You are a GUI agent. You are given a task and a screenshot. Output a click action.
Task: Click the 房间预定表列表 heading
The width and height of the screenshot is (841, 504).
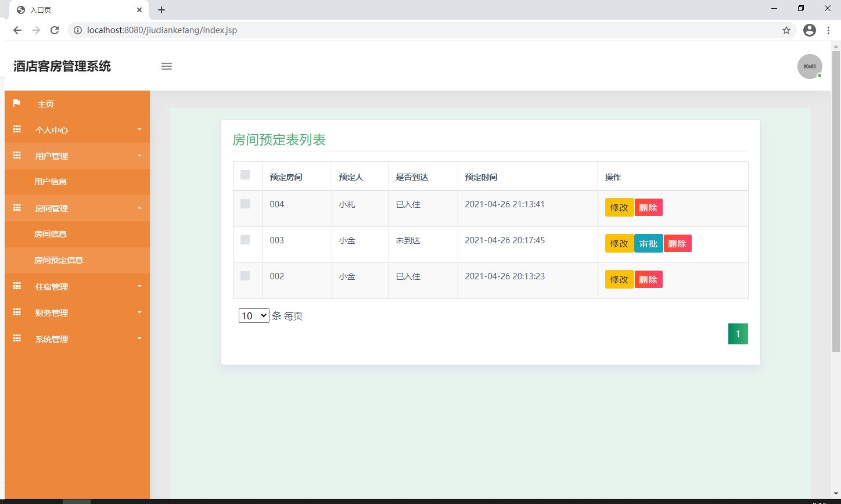point(279,139)
